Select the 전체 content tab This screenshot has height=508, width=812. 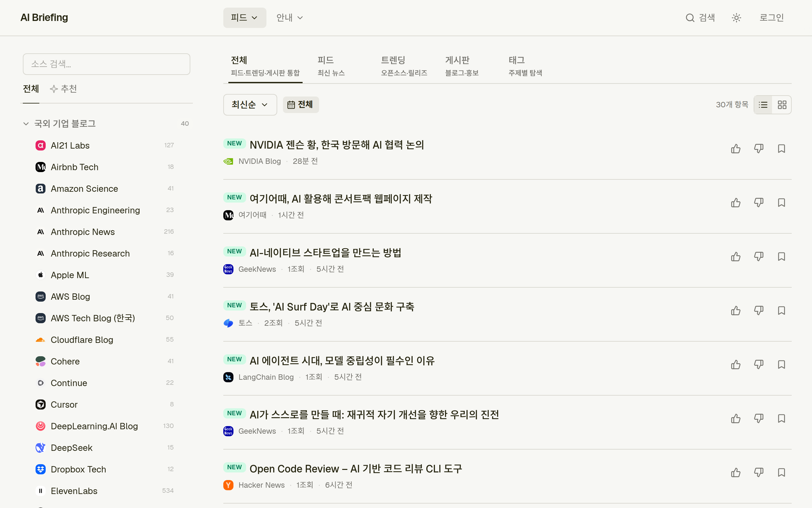(x=265, y=66)
